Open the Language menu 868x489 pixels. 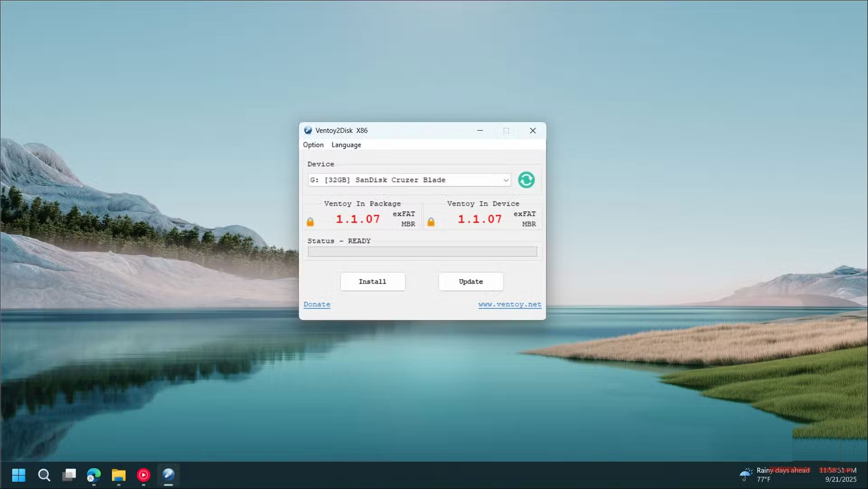[346, 145]
